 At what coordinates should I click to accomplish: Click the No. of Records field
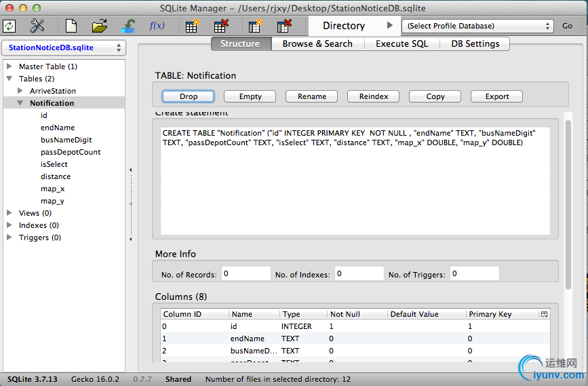[245, 274]
